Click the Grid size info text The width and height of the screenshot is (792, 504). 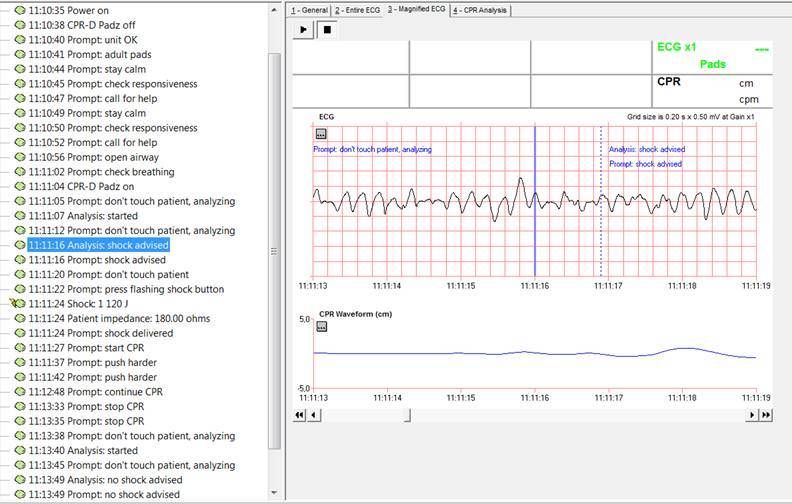pyautogui.click(x=690, y=117)
